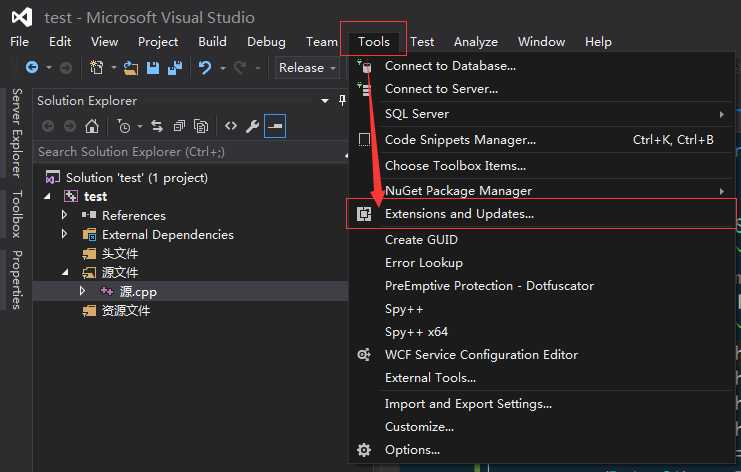Click the Connect to Server icon
Image resolution: width=741 pixels, height=472 pixels.
tap(364, 89)
